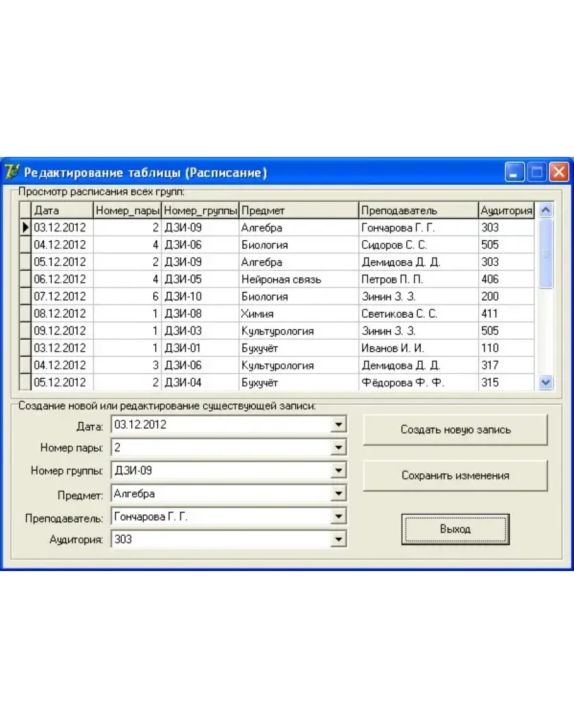Expand the Предмет dropdown arrow

(339, 494)
